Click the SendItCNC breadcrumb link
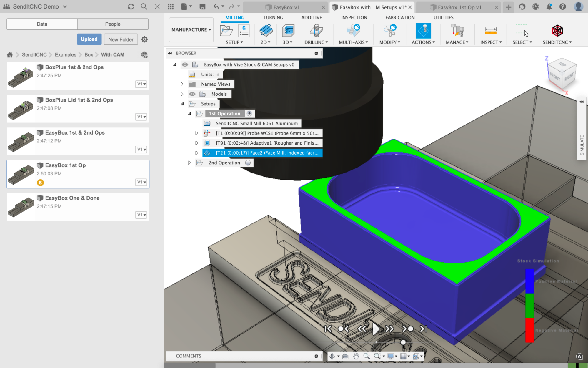588x368 pixels. 34,55
